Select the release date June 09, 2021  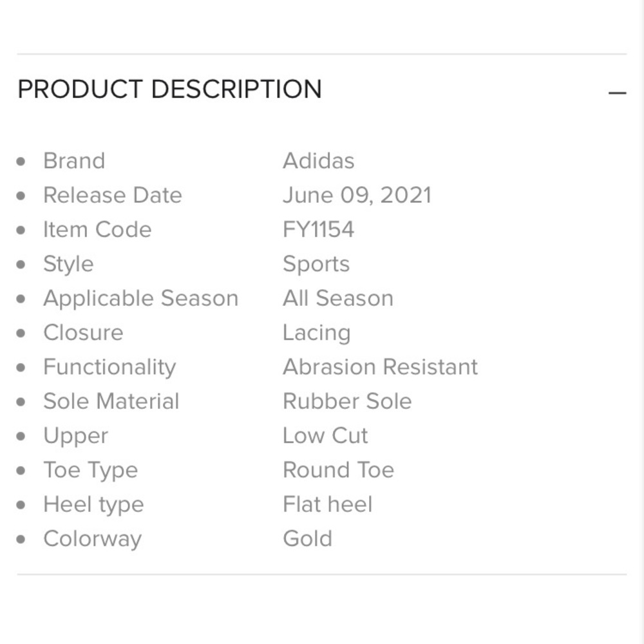pos(357,195)
